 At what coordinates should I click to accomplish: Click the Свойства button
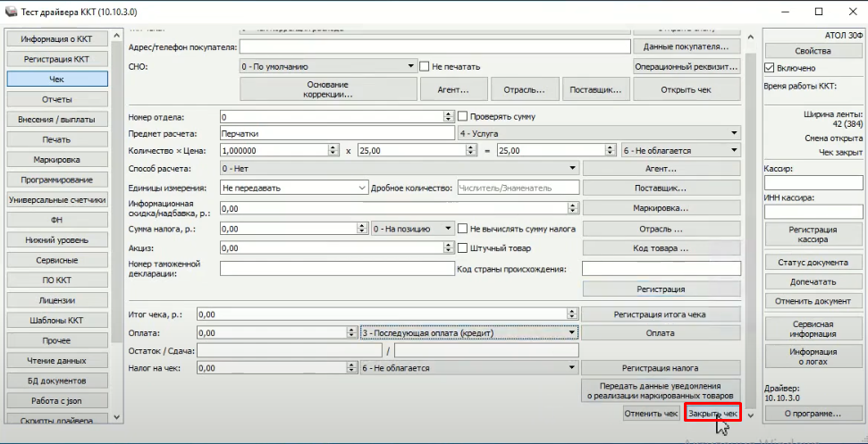[x=813, y=51]
